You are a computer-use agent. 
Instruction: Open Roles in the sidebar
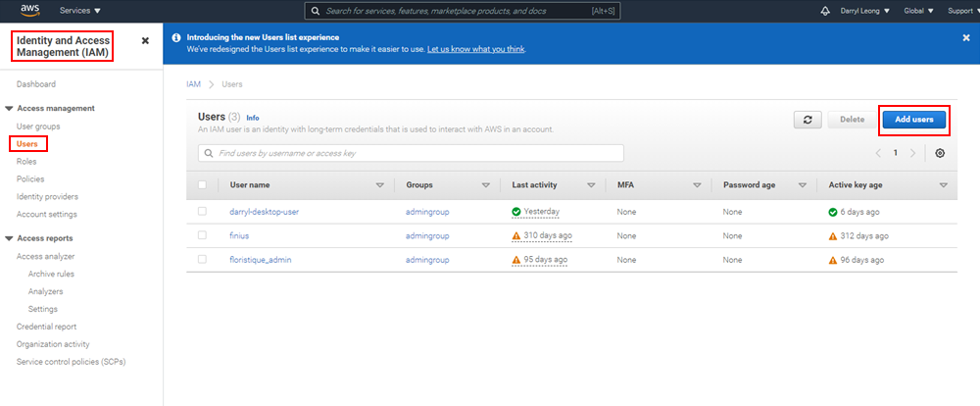tap(26, 162)
